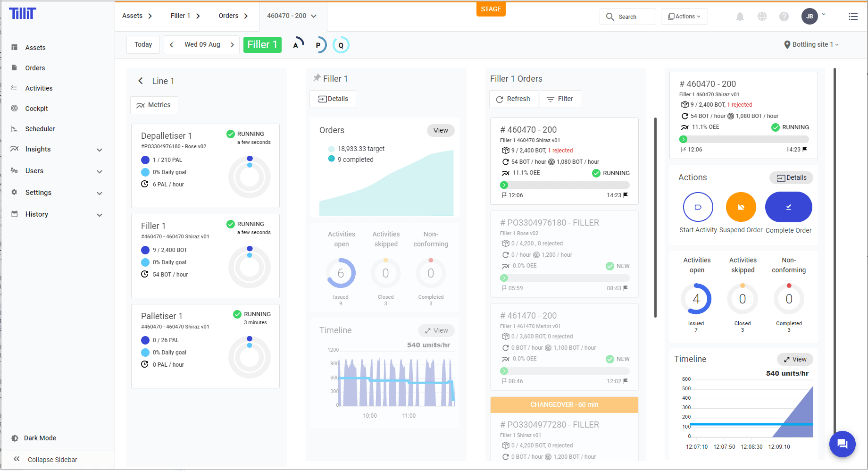Viewport: 868px width, 471px height.
Task: Toggle Dark Mode in sidebar
Action: click(40, 438)
